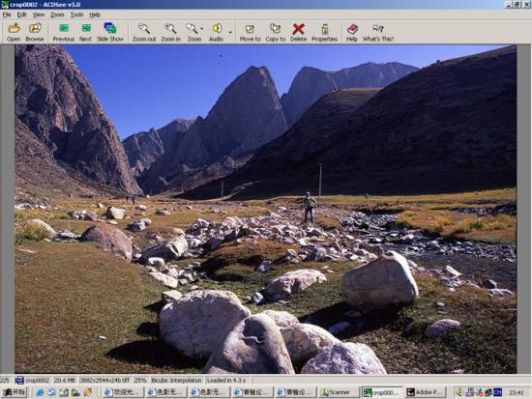Expand the Zoom tool dropdown arrow
Image resolution: width=532 pixels, height=399 pixels.
click(x=202, y=29)
